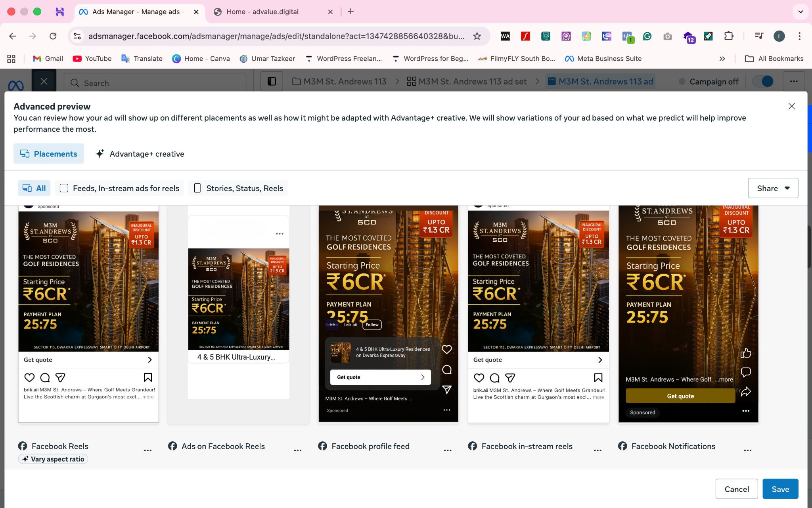Open the options menu for the Facebook Notifications placement
This screenshot has height=508, width=812.
(x=747, y=450)
